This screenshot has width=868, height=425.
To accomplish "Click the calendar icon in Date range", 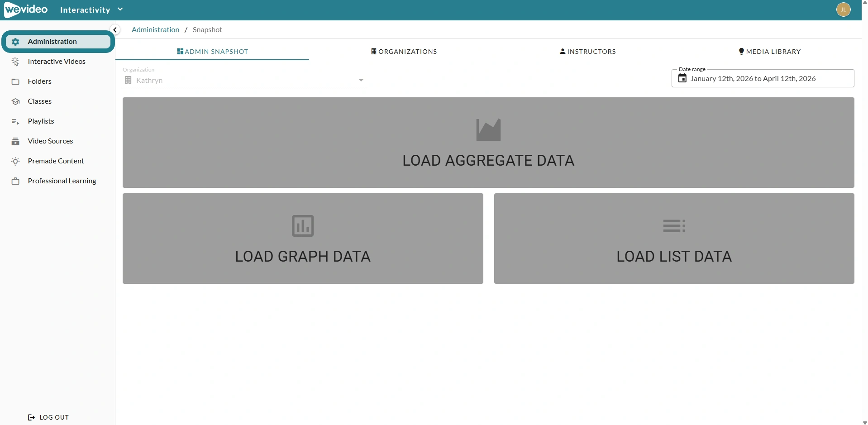I will [682, 78].
